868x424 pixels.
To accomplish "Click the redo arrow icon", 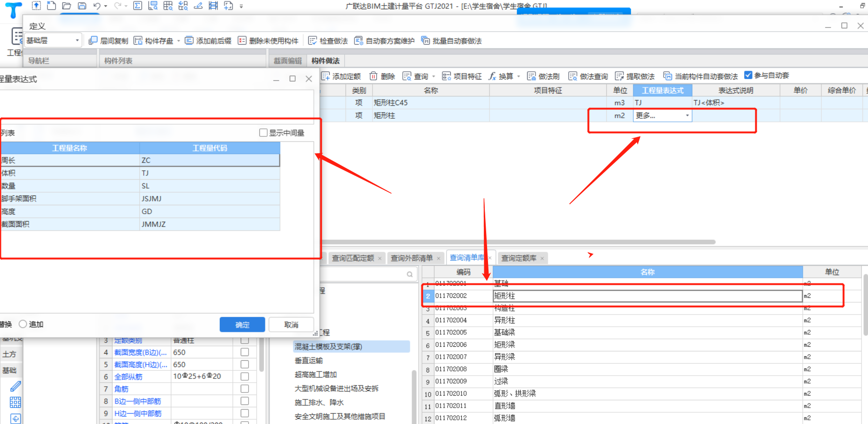I will click(x=117, y=6).
